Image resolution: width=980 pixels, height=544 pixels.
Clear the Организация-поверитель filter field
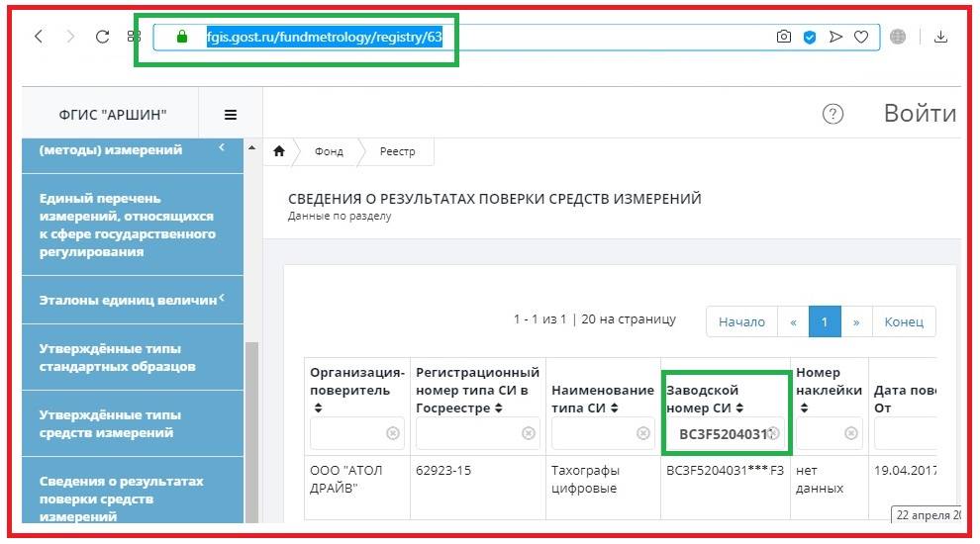click(393, 433)
